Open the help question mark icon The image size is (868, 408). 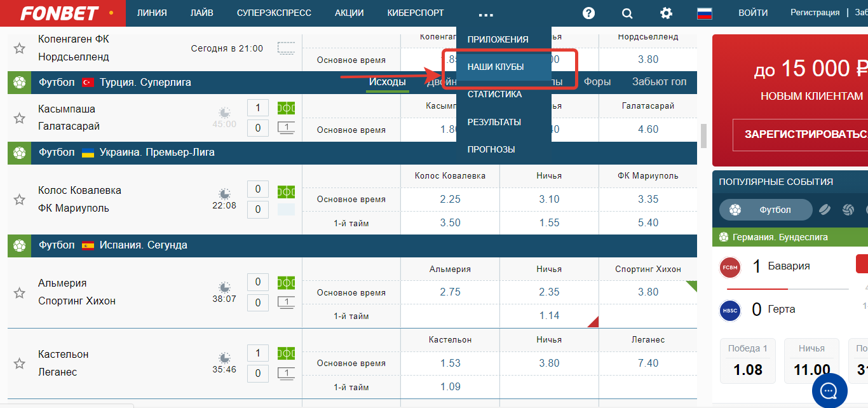pyautogui.click(x=589, y=13)
